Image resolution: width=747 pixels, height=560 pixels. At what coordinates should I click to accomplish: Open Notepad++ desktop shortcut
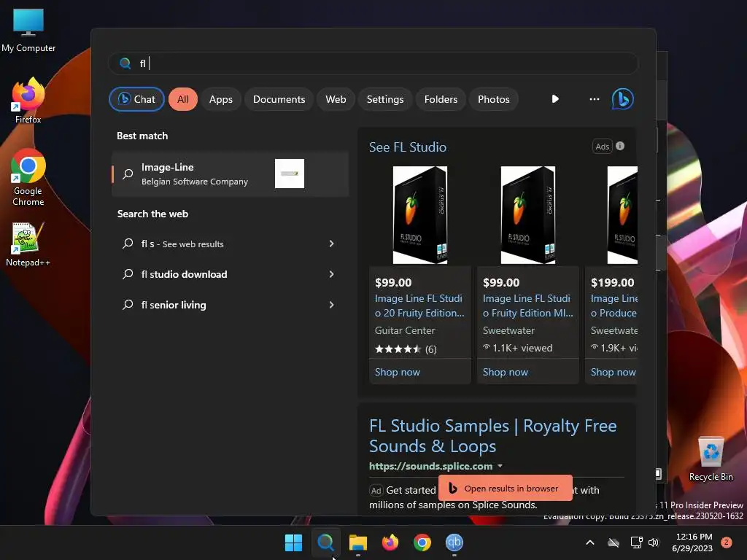[28, 245]
